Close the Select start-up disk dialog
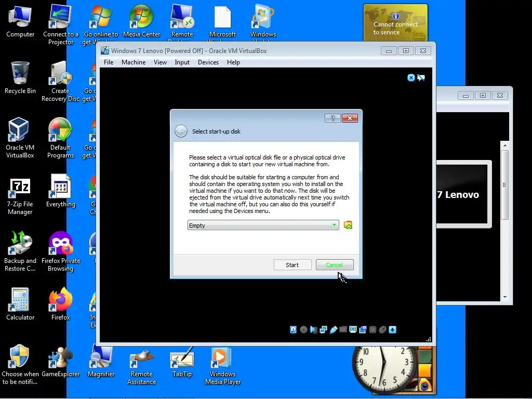This screenshot has height=399, width=532. pos(350,118)
